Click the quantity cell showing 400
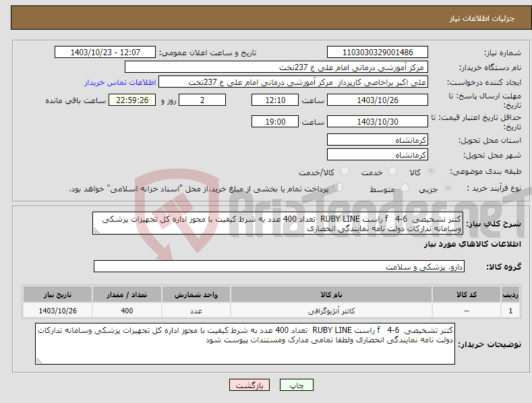 tap(127, 311)
